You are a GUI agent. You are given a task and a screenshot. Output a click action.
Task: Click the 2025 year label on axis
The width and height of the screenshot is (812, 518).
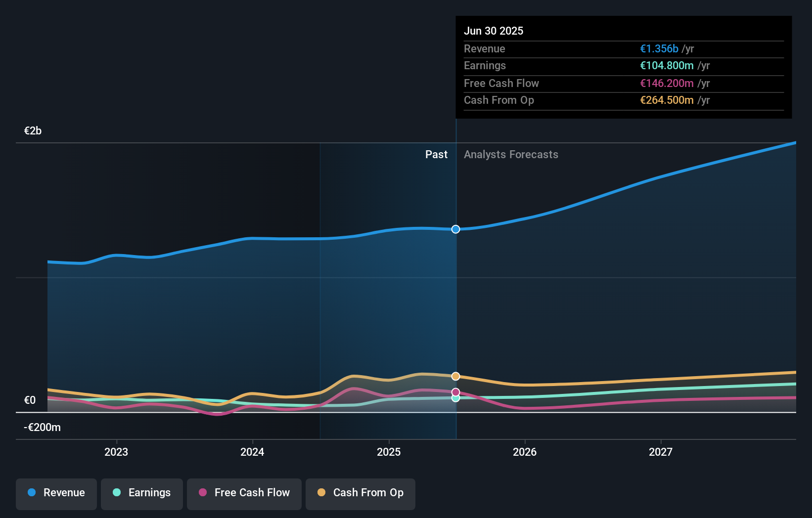389,451
